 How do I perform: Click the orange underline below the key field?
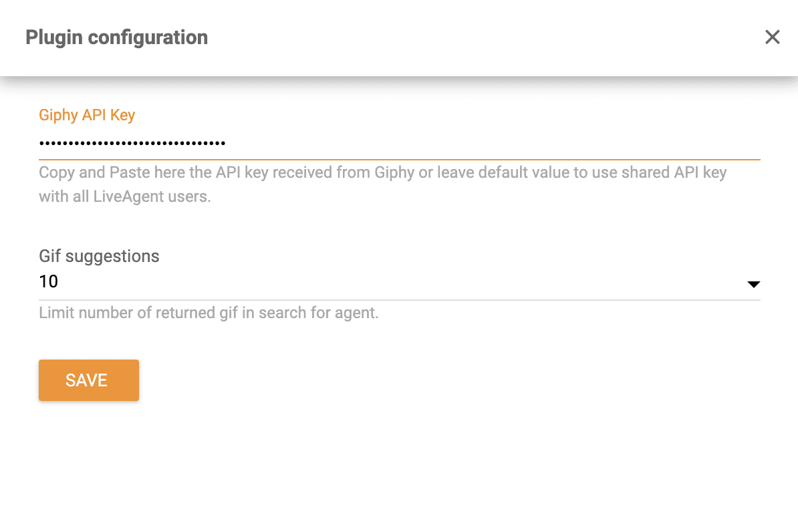click(x=399, y=159)
